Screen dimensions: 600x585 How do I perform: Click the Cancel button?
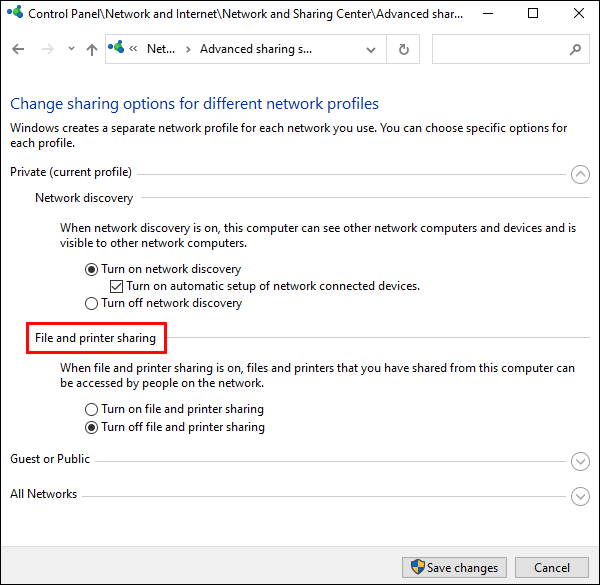(x=551, y=567)
